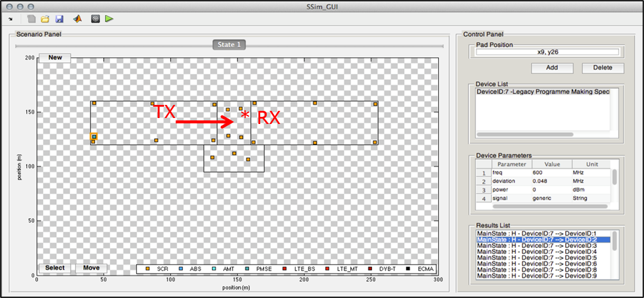
Task: Click the New file toolbar icon
Action: coord(32,19)
